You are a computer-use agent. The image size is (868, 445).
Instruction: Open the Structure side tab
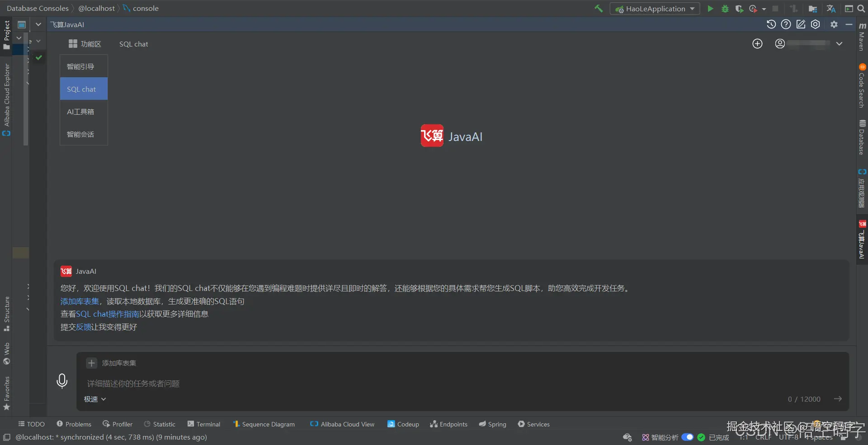(6, 314)
